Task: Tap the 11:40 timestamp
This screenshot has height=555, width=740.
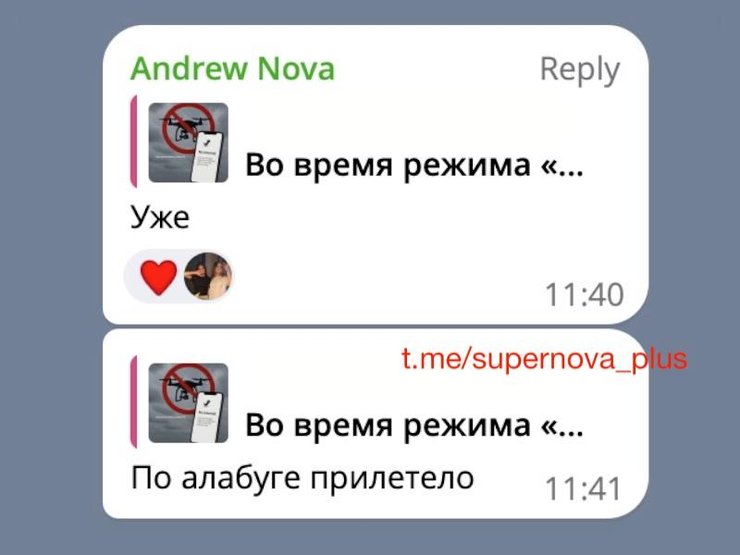Action: click(x=584, y=295)
